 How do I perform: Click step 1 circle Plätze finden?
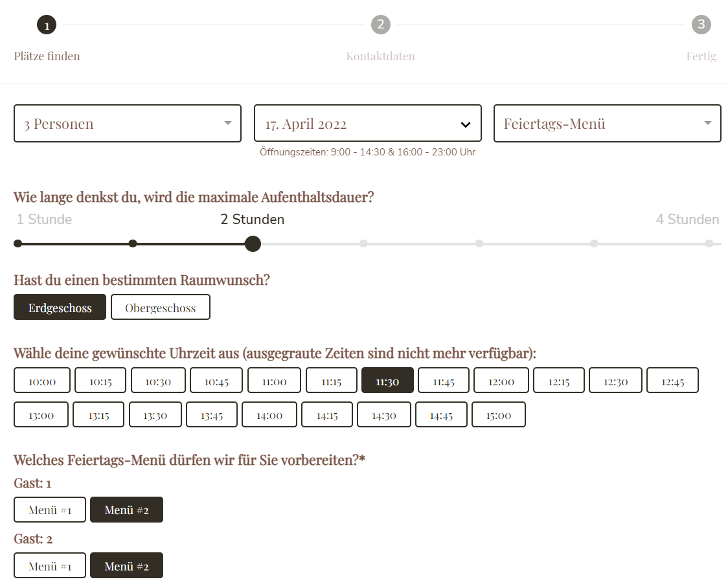pyautogui.click(x=47, y=25)
